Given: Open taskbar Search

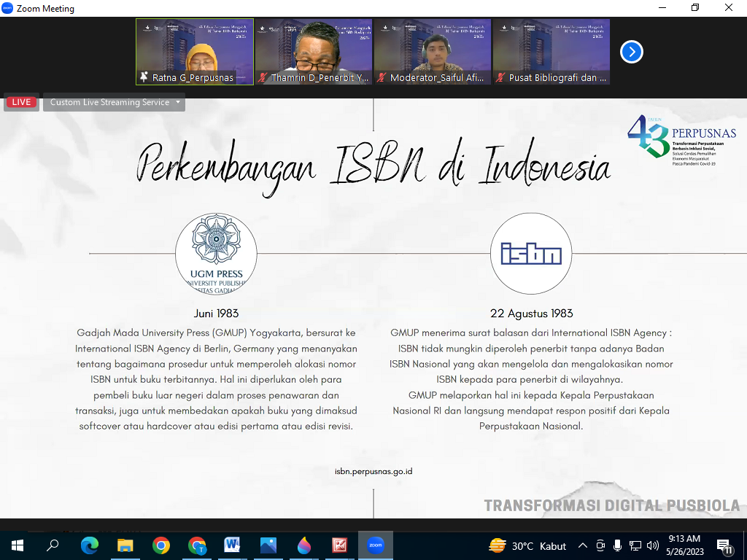Looking at the screenshot, I should click(53, 545).
